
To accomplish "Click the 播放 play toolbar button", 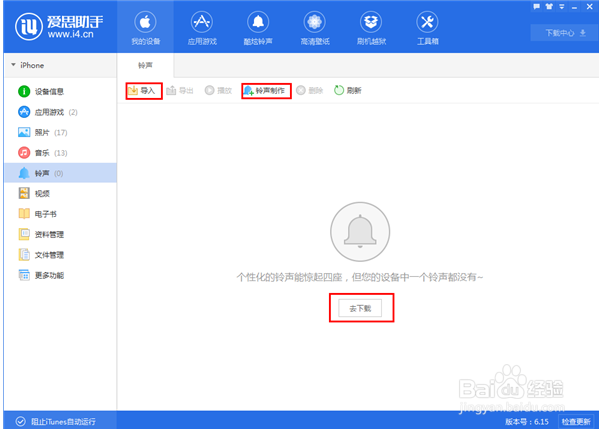I will click(219, 91).
